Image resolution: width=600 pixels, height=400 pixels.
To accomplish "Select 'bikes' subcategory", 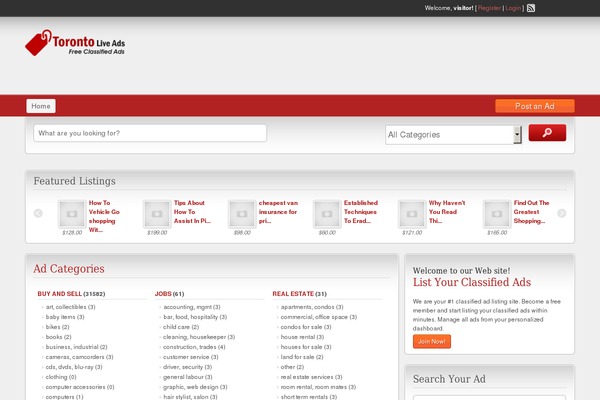I will (53, 327).
